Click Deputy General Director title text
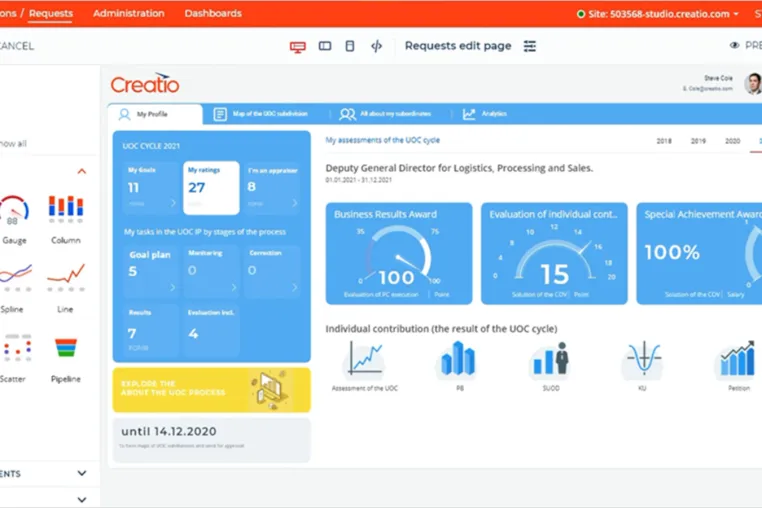 (459, 168)
